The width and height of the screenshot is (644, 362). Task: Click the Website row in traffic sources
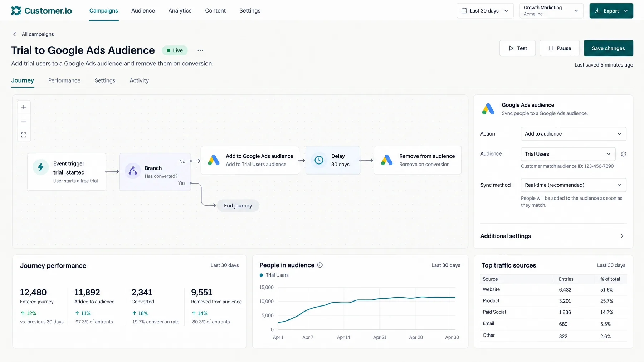click(553, 290)
